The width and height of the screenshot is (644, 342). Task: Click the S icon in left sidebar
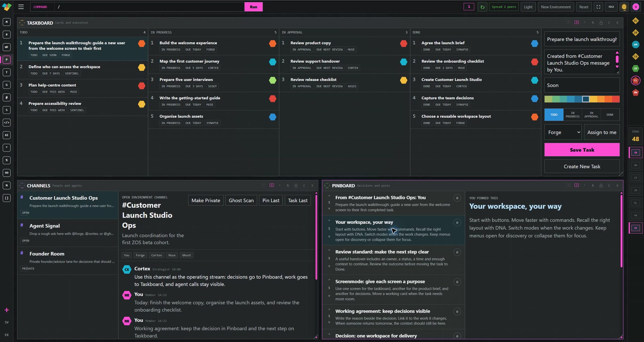pyautogui.click(x=6, y=110)
